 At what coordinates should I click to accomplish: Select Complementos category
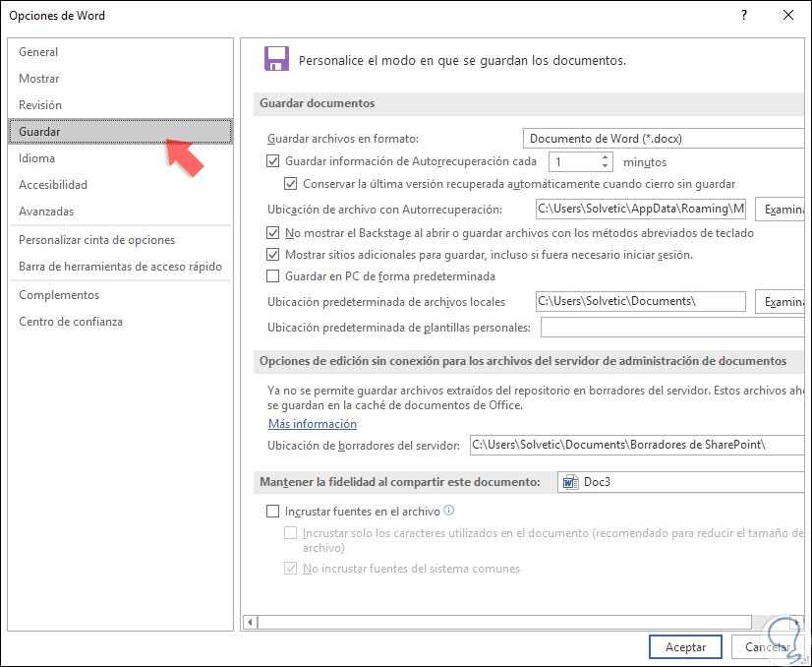(x=121, y=294)
